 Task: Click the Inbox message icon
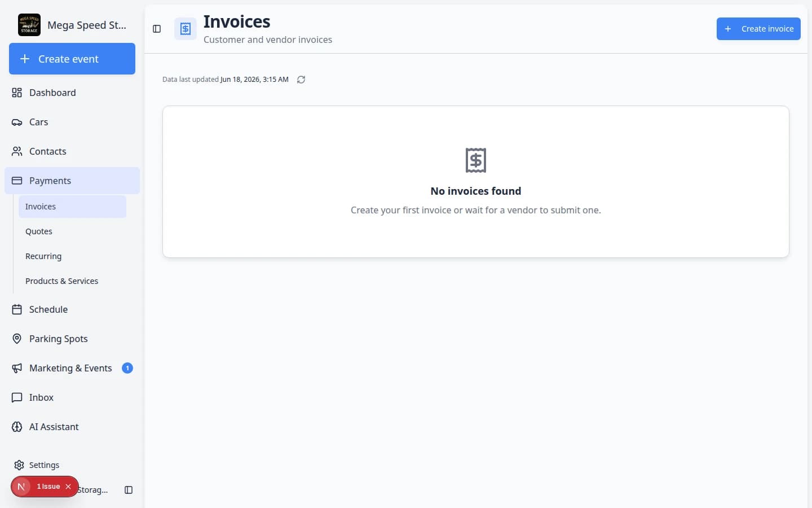[x=17, y=397]
